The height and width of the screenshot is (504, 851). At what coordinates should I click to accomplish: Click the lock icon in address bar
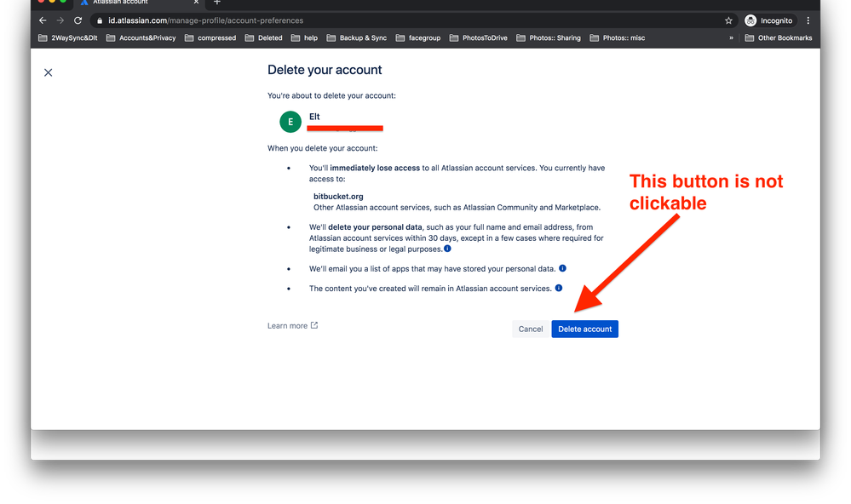(100, 20)
